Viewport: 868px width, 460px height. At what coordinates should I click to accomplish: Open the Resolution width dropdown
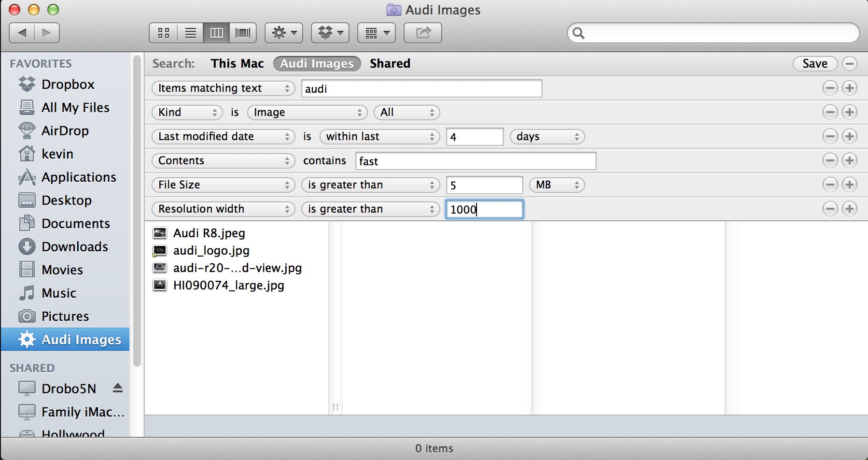pos(223,209)
